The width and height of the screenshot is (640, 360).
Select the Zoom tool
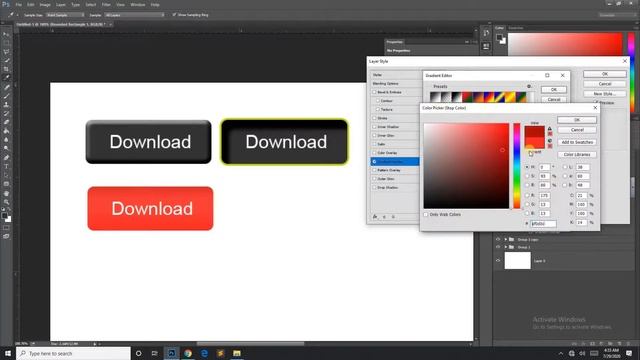6,202
